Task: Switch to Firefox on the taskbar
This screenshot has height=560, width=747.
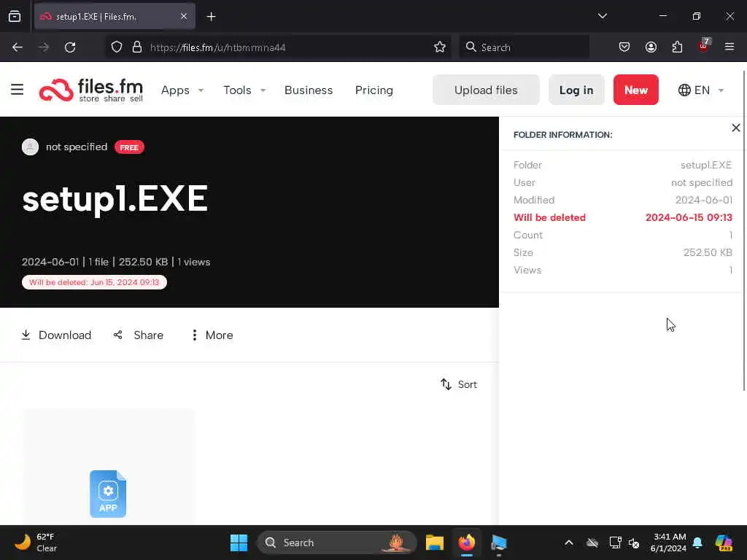Action: (x=467, y=542)
